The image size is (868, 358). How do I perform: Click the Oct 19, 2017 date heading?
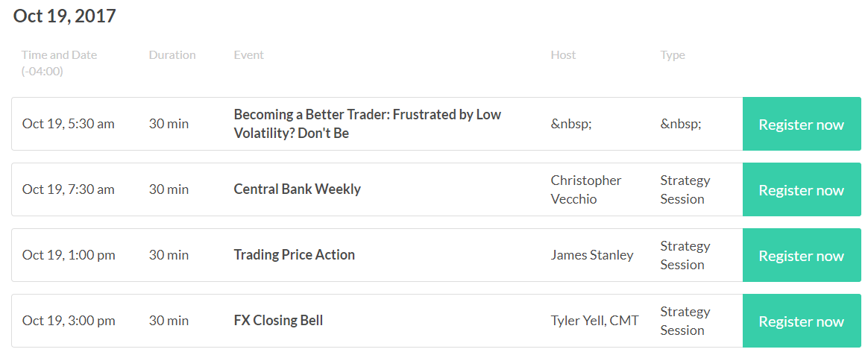coord(65,16)
